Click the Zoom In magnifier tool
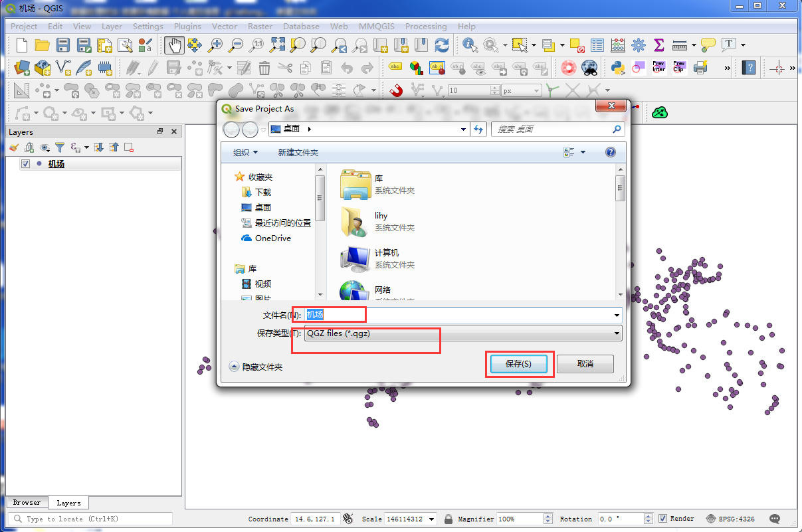The height and width of the screenshot is (532, 802). (x=215, y=45)
